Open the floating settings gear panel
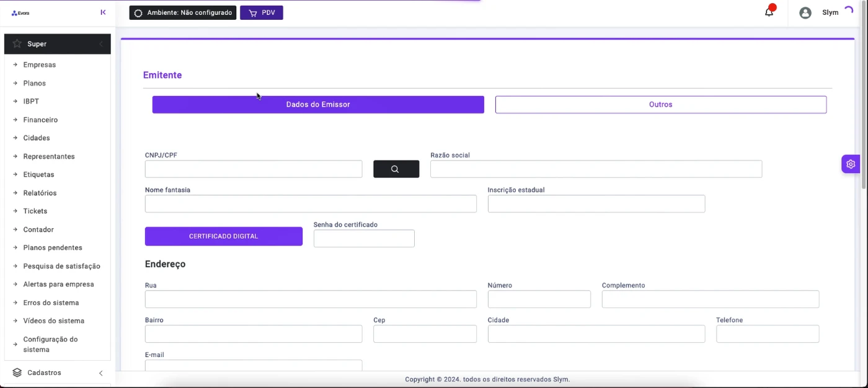 850,164
